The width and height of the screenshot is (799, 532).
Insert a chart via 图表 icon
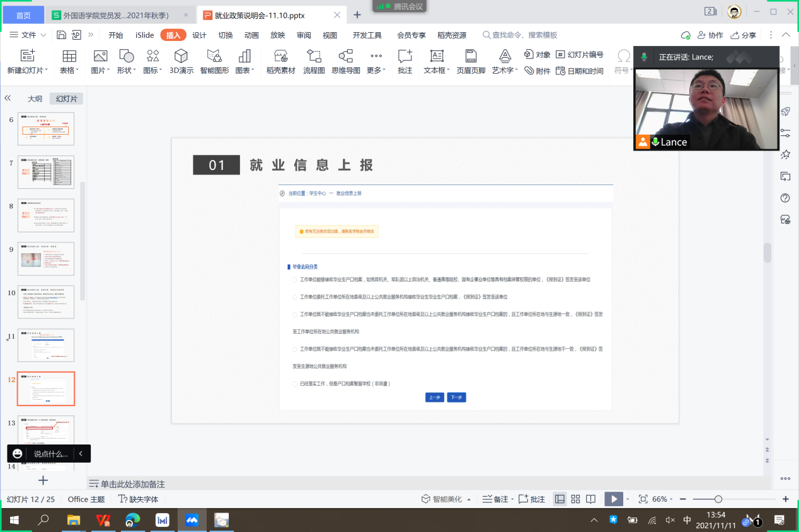[x=244, y=56]
